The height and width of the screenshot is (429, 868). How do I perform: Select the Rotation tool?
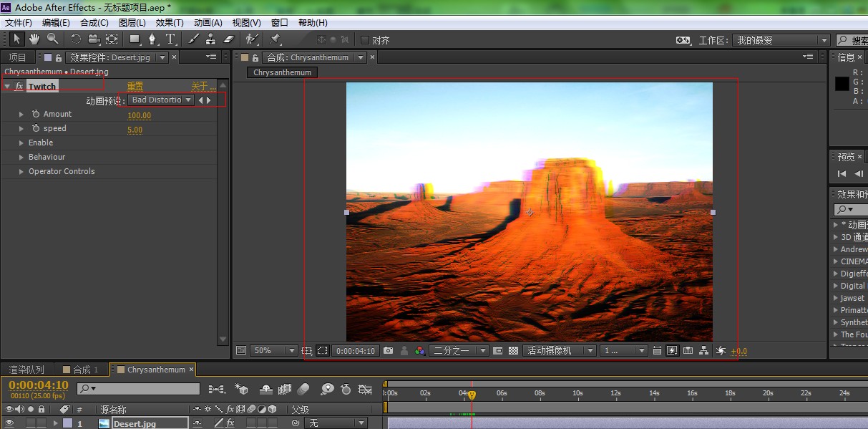[75, 39]
